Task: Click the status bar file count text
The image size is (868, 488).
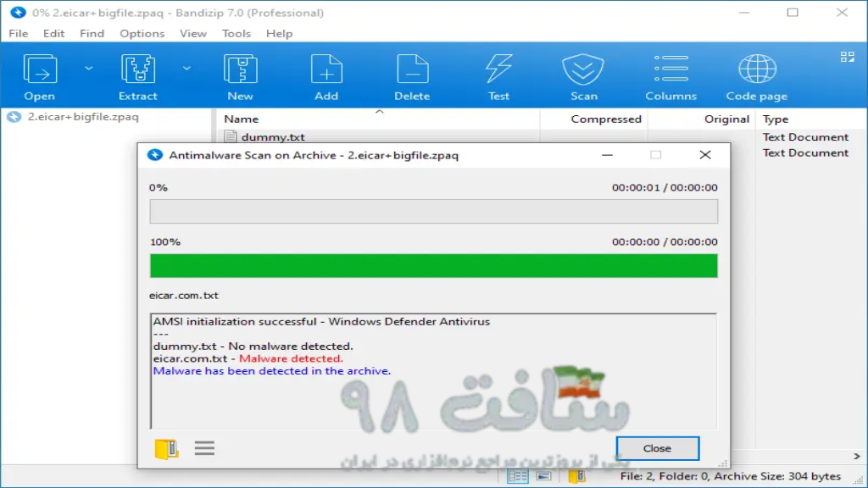Action: (x=730, y=476)
